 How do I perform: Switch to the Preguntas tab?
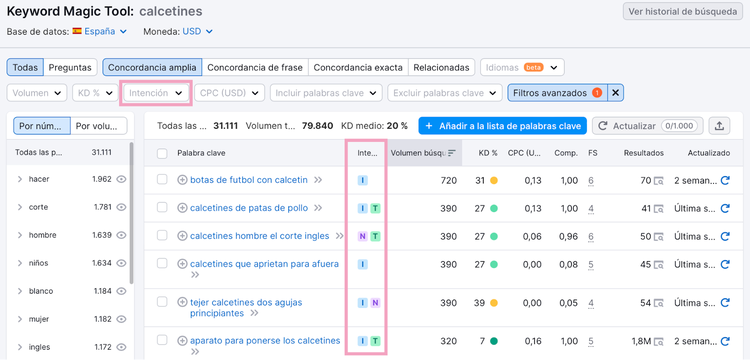point(70,67)
